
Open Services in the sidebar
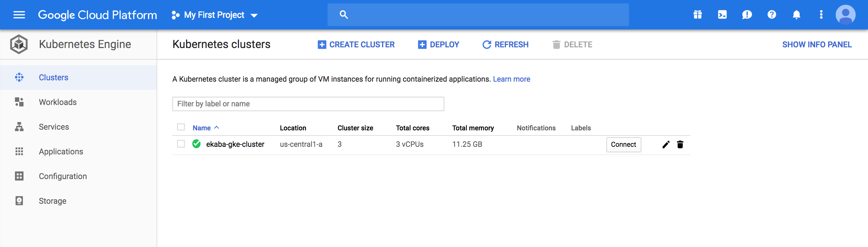click(78, 127)
